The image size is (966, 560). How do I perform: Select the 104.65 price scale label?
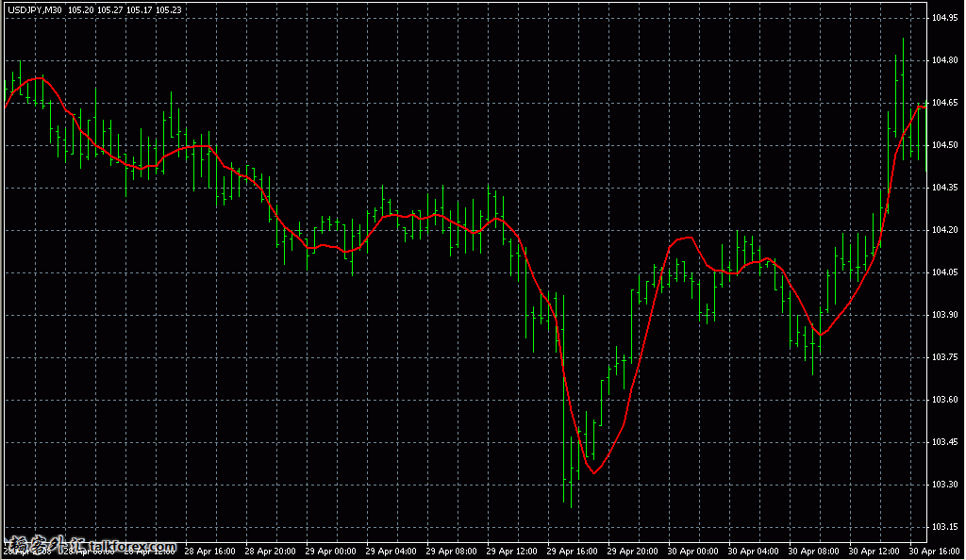coord(945,103)
